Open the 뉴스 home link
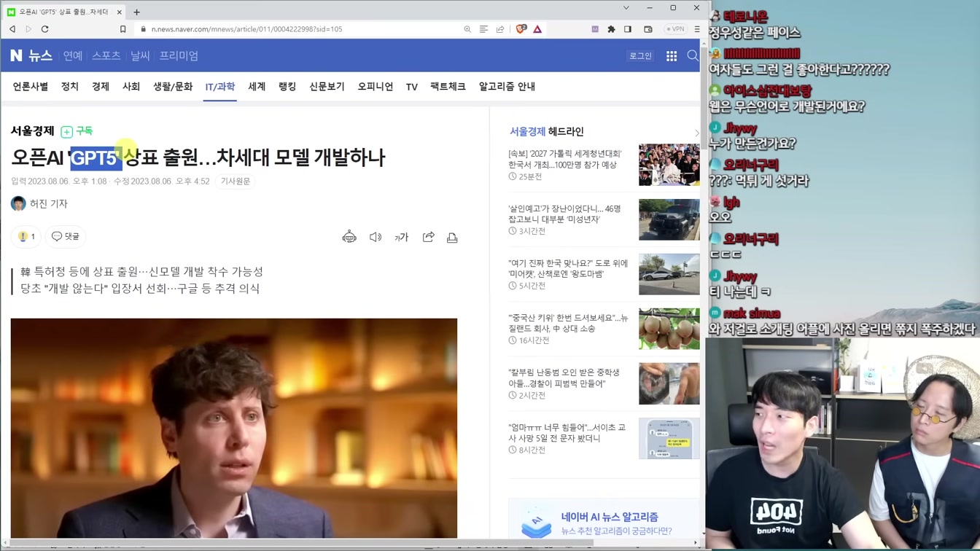980x551 pixels. (x=40, y=55)
